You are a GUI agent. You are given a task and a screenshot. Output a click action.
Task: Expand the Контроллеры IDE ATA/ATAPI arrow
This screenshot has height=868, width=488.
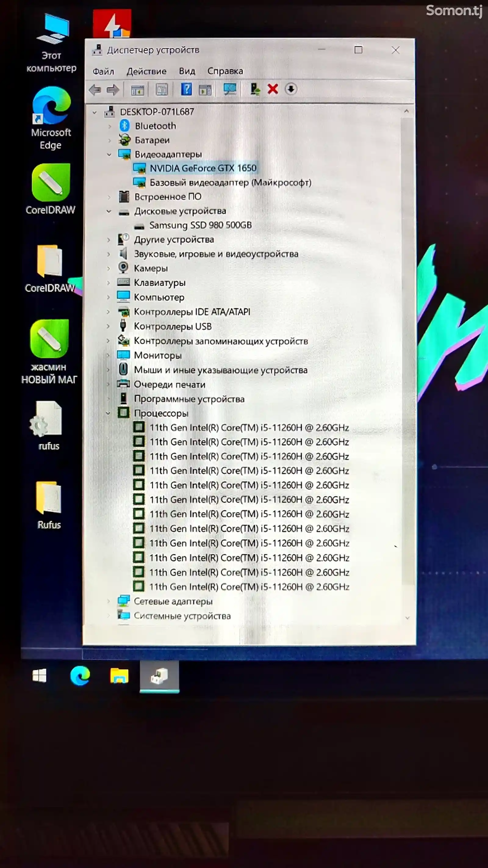(x=108, y=312)
